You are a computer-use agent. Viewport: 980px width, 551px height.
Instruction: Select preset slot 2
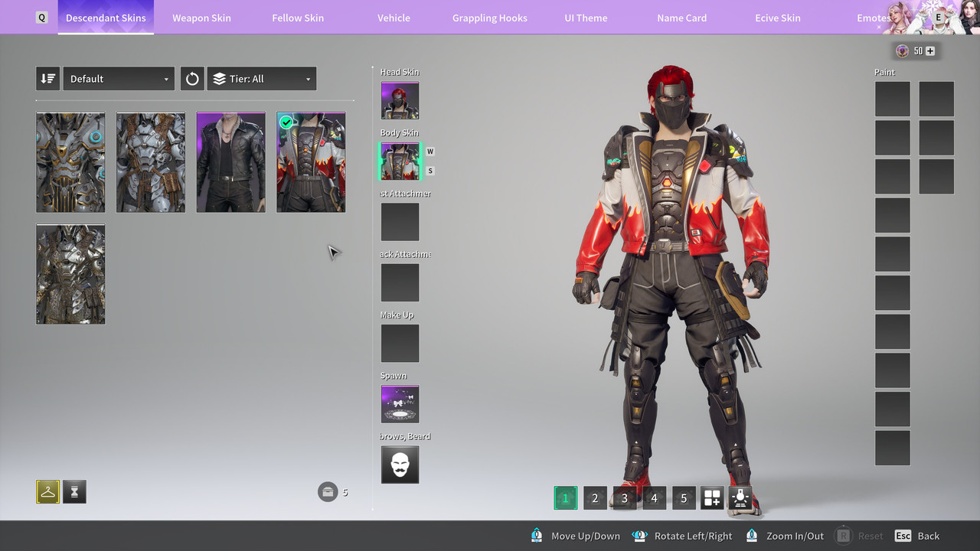[595, 498]
